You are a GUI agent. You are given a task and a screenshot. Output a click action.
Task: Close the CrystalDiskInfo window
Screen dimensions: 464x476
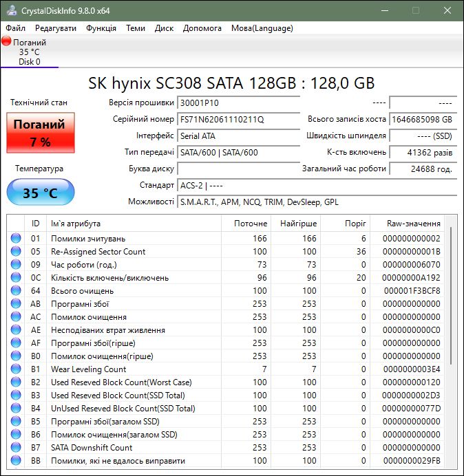tap(447, 10)
